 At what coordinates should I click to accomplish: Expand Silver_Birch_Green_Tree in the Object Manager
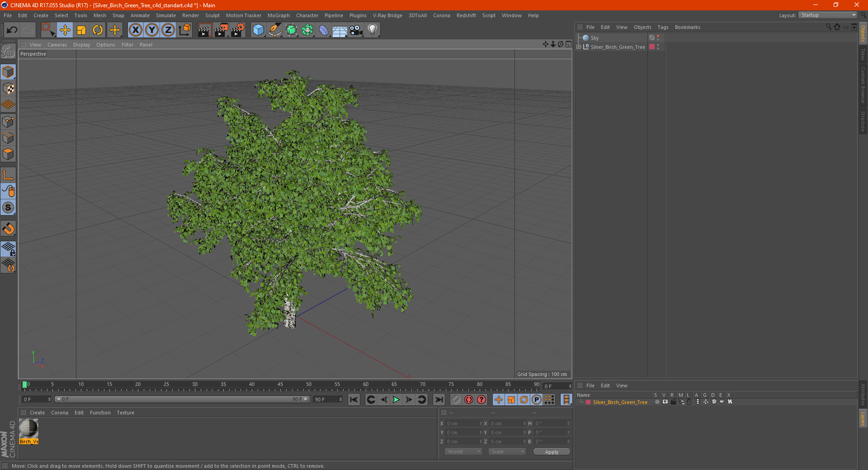579,47
